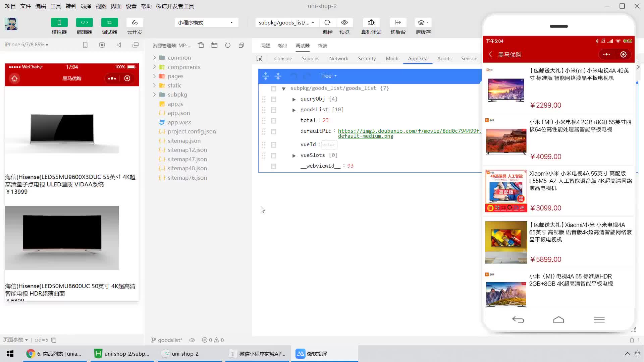644x362 pixels.
Task: Click back arrow in phone mirror header
Action: pyautogui.click(x=490, y=54)
